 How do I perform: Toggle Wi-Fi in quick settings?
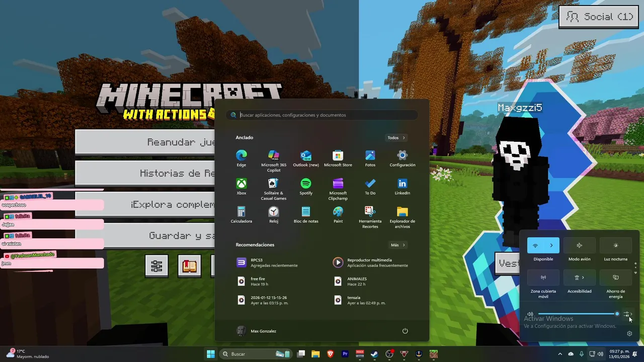click(535, 245)
